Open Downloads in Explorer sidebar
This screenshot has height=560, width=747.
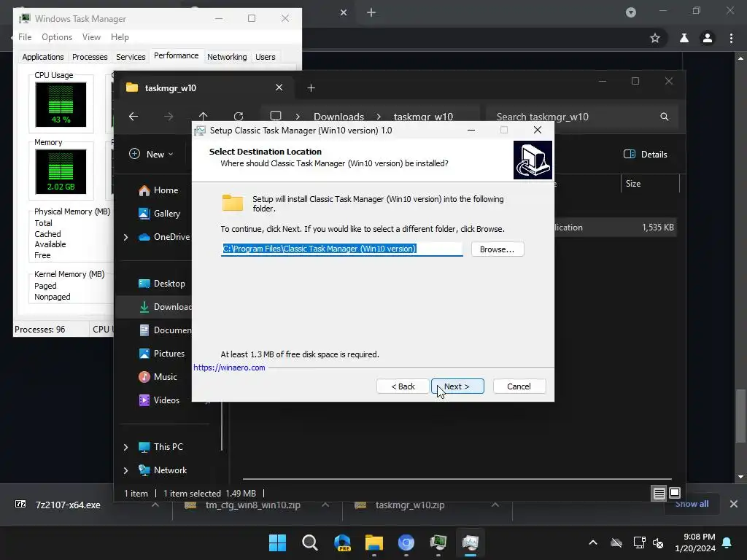[x=165, y=307]
